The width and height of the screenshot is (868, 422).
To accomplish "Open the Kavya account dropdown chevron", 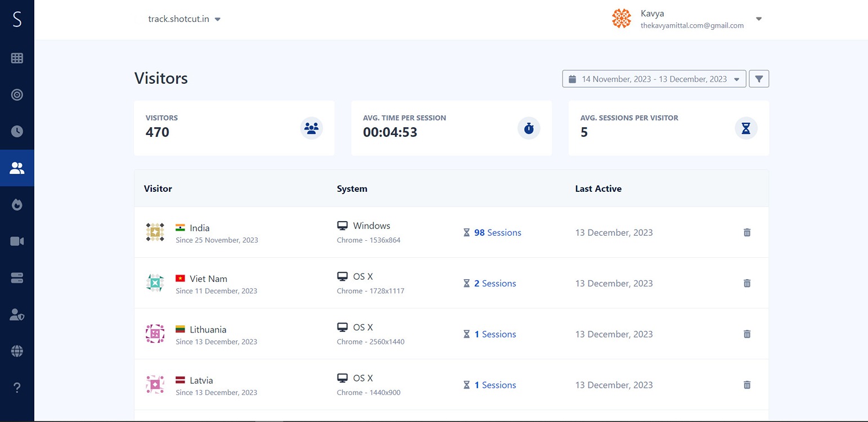I will coord(758,18).
